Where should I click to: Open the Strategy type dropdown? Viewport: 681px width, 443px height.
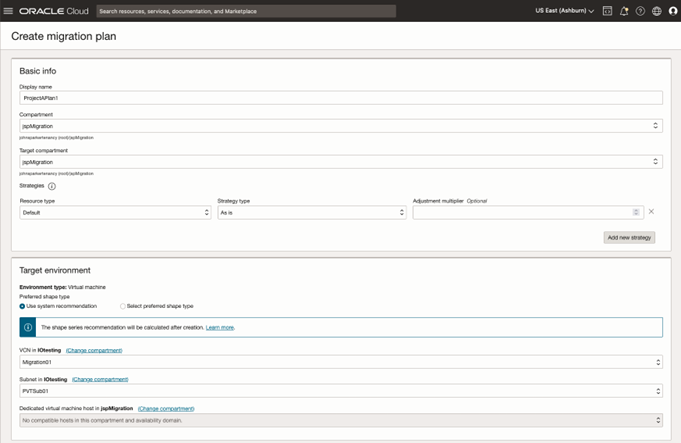coord(312,212)
